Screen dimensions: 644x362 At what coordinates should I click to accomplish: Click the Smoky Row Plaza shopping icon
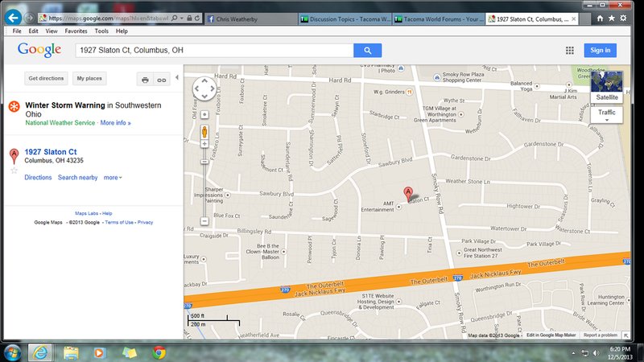pos(437,77)
